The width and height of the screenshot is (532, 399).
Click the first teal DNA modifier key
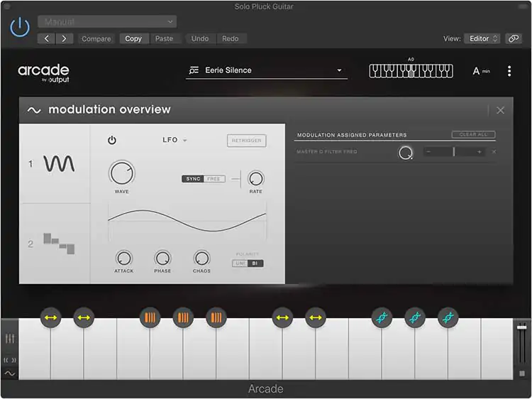coord(382,318)
